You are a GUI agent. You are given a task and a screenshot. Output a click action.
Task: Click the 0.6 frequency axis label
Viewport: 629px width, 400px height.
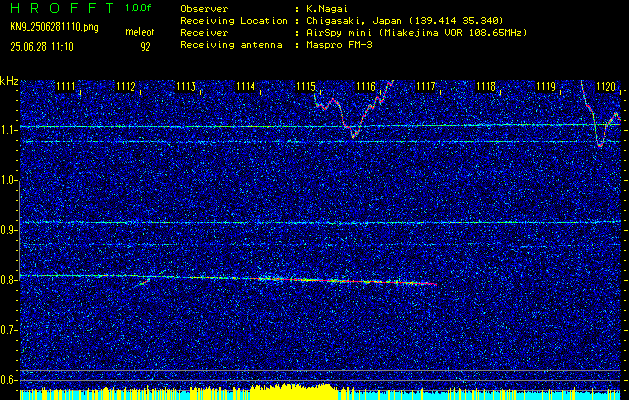(x=8, y=380)
